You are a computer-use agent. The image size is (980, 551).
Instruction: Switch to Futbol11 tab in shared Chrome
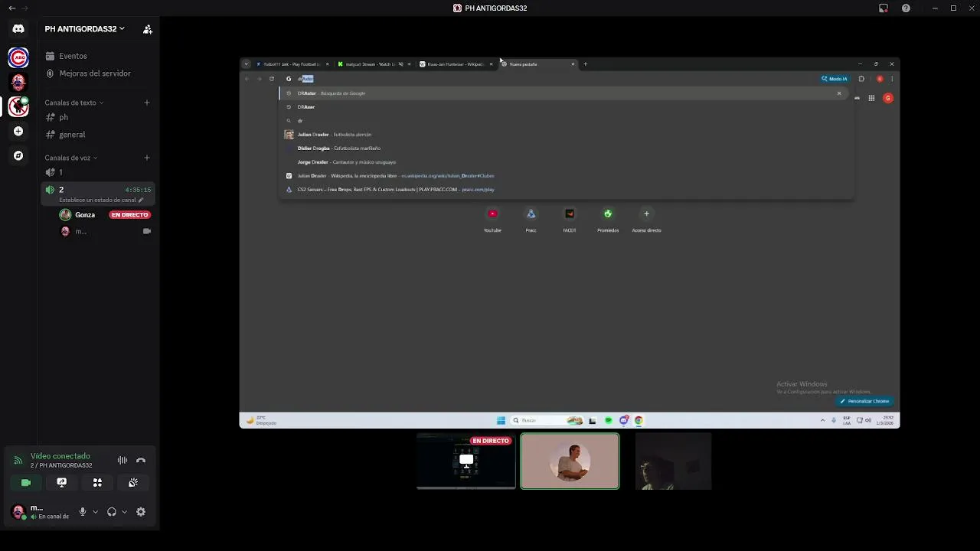(x=292, y=64)
